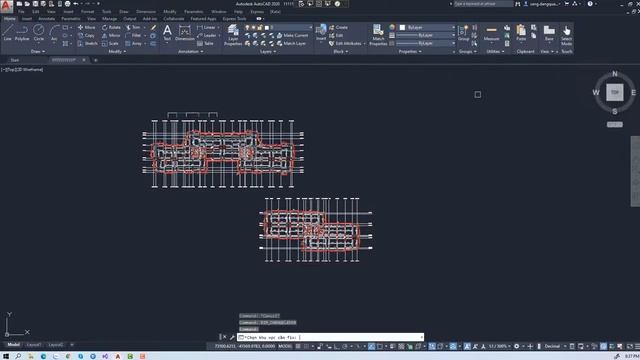Open the Dimension menu
Screen dimensions: 640x360
(146, 12)
